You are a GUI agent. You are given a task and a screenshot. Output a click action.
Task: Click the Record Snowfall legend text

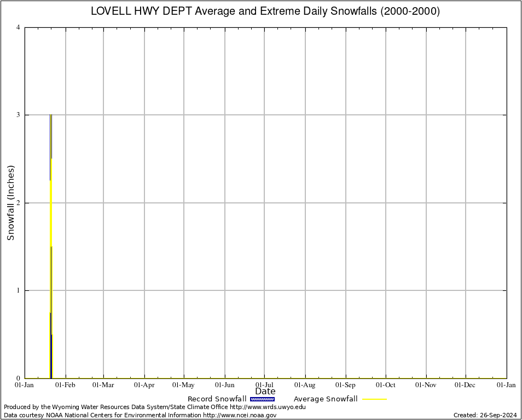217,399
